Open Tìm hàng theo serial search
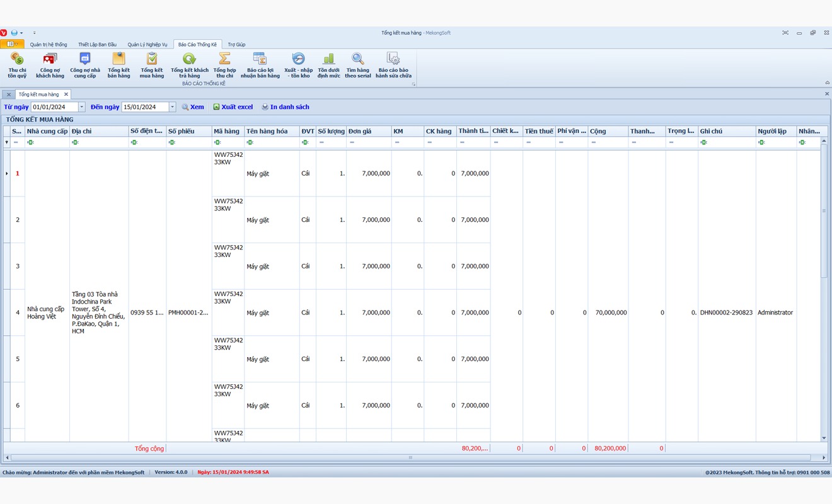 point(357,65)
